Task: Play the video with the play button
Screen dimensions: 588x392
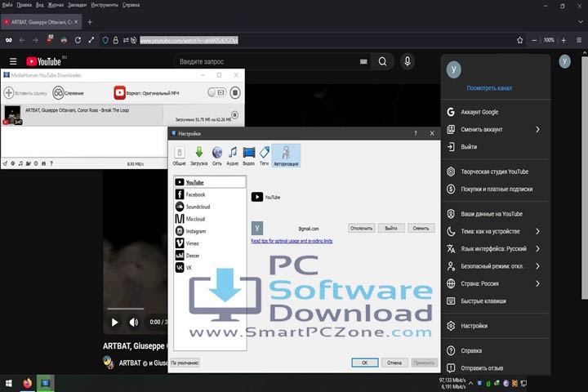Action: click(x=115, y=323)
